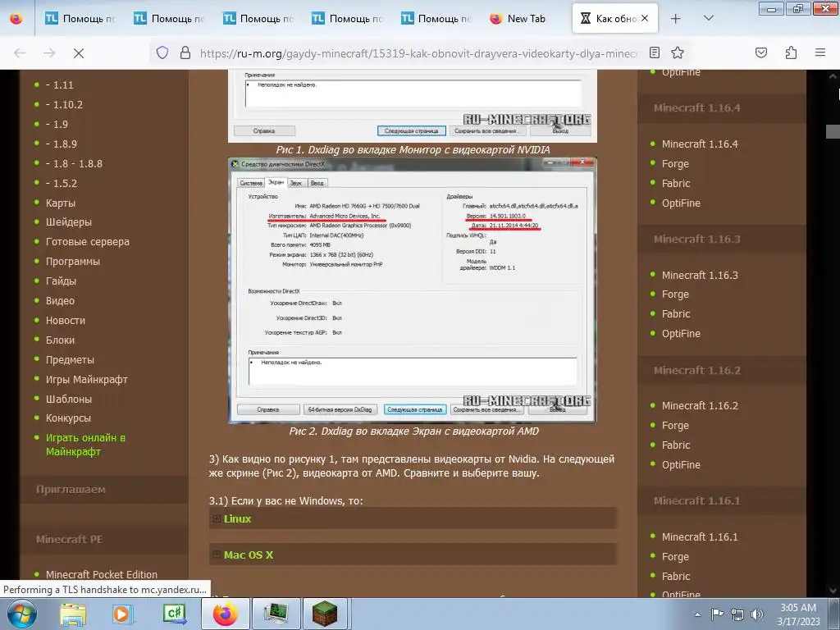Open Forge link under Minecraft 1.16.3
The image size is (840, 630).
[x=675, y=294]
